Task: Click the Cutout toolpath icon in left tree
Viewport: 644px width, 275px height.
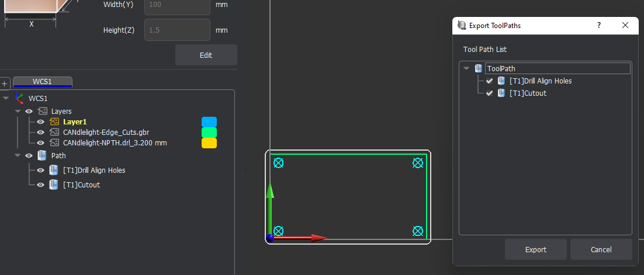Action: point(54,185)
